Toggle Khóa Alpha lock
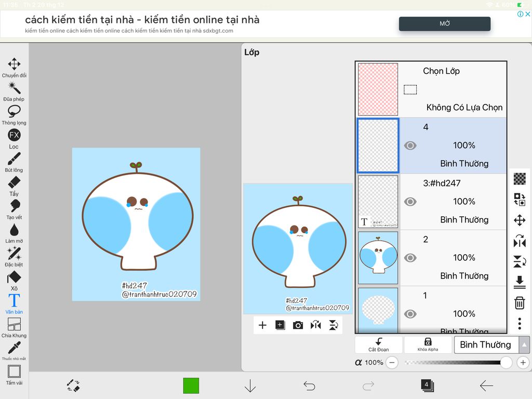Viewport: 532px width, 399px height. click(428, 345)
